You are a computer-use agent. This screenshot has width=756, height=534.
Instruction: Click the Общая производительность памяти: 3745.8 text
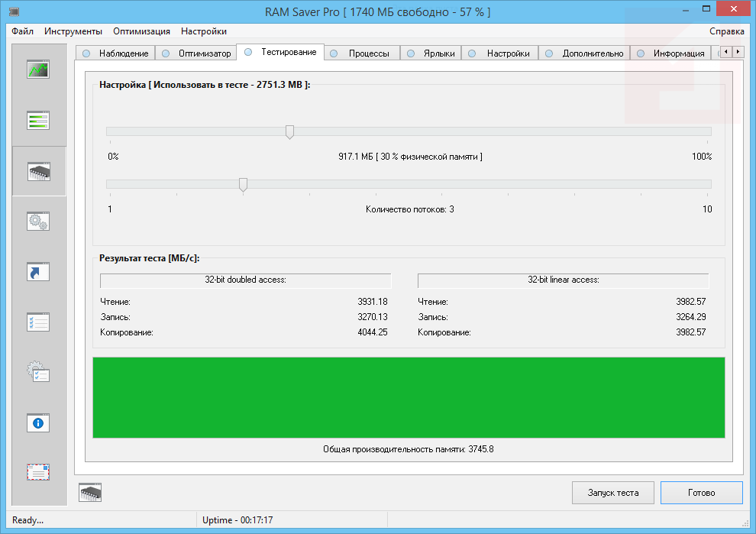(409, 449)
